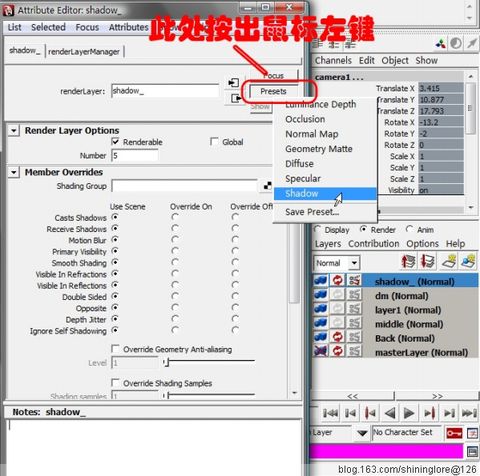Collapse the Render Layer Options section
This screenshot has height=476, width=480.
point(14,130)
